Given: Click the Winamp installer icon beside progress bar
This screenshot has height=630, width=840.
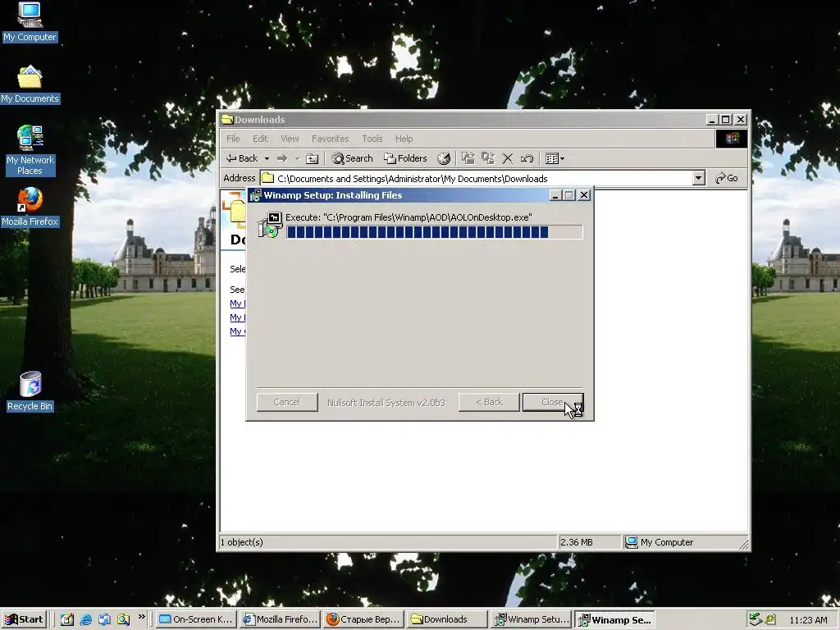Looking at the screenshot, I should [x=270, y=225].
